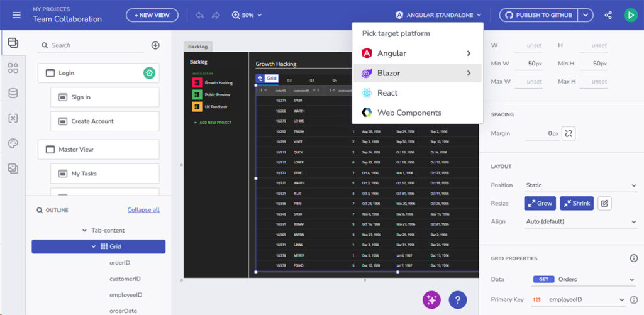
Task: Collapse the Grid outline node
Action: click(x=94, y=247)
